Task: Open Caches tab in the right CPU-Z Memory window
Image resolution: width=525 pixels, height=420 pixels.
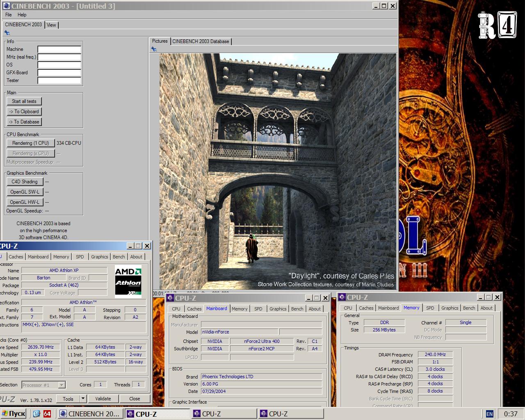Action: [x=366, y=308]
